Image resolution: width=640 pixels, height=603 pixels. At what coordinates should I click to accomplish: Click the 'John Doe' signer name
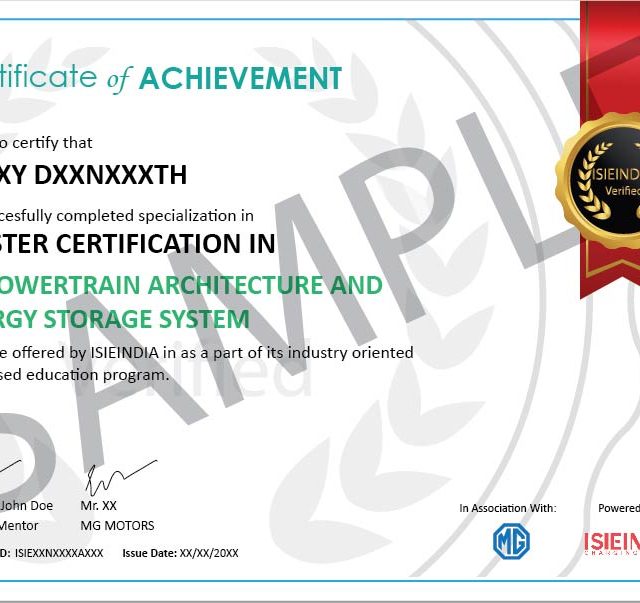point(27,506)
